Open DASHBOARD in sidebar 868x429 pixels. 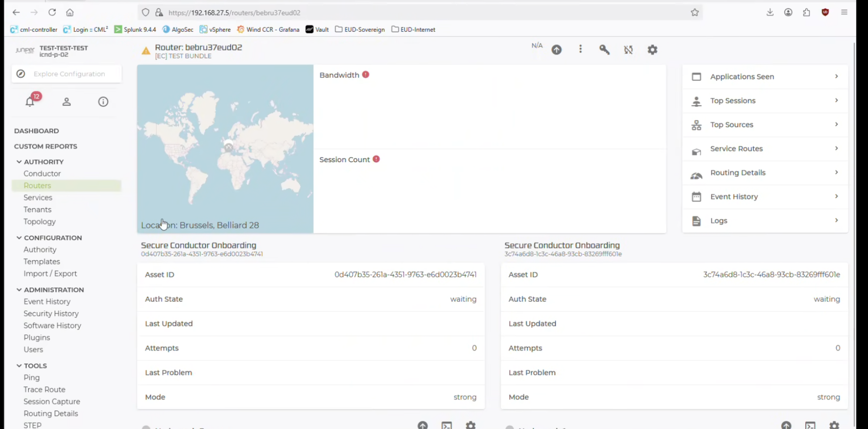(x=36, y=131)
